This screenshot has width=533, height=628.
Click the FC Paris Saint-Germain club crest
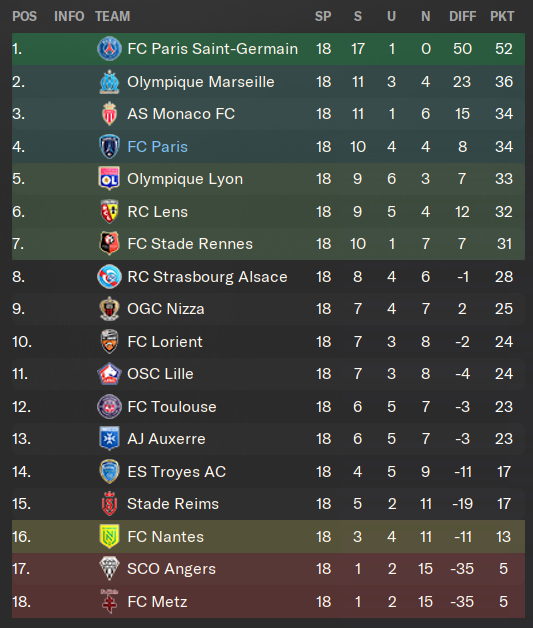pyautogui.click(x=109, y=49)
